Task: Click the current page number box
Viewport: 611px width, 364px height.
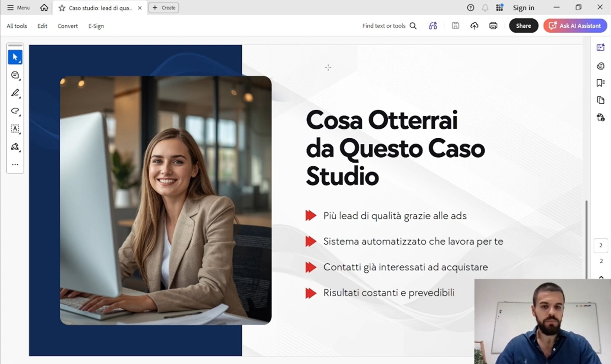Action: (x=601, y=245)
